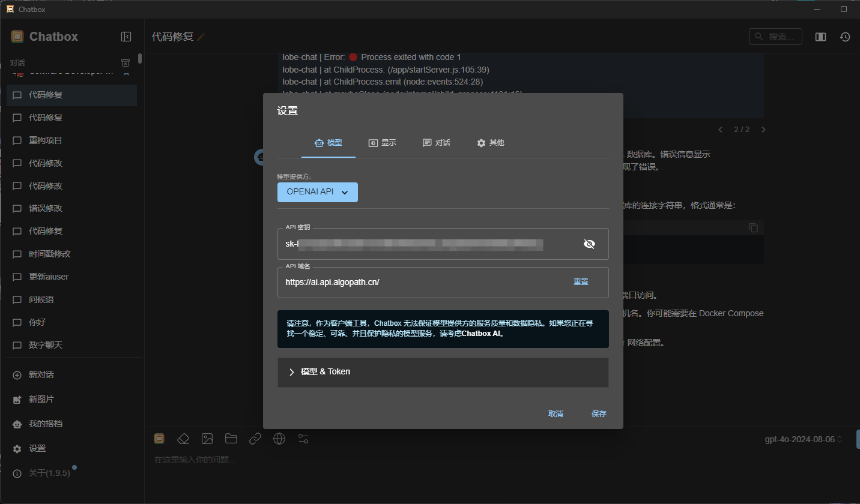Expand the 模型 & Token section
Image resolution: width=860 pixels, height=504 pixels.
click(x=443, y=372)
